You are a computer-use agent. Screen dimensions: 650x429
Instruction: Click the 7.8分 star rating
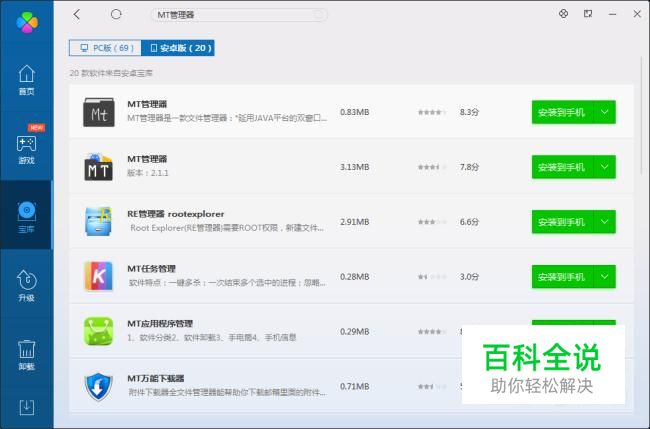432,167
